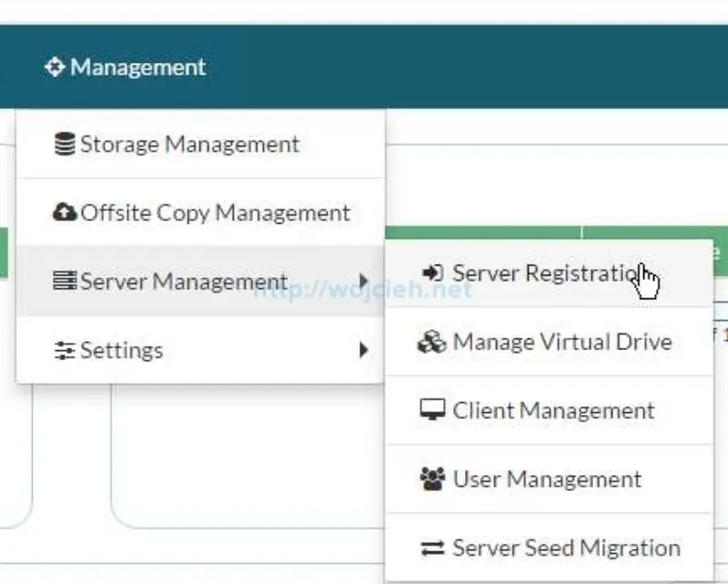Click the server rack icon beside Server Management
Screen dimensions: 728x584
[65, 281]
